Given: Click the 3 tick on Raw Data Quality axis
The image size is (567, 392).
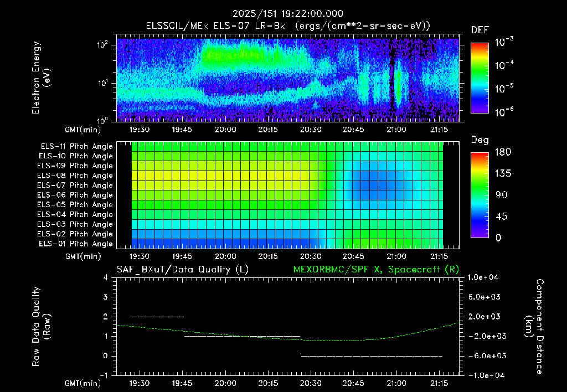Looking at the screenshot, I should (x=106, y=297).
